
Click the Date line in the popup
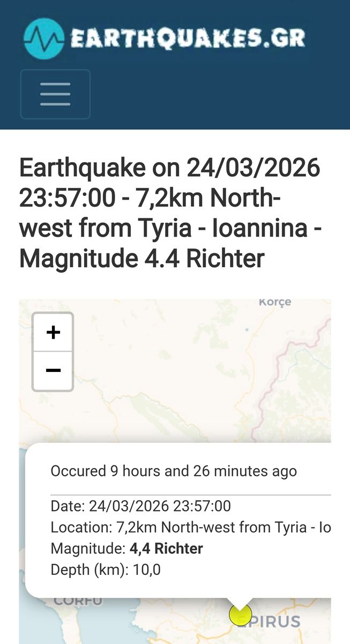pos(140,506)
